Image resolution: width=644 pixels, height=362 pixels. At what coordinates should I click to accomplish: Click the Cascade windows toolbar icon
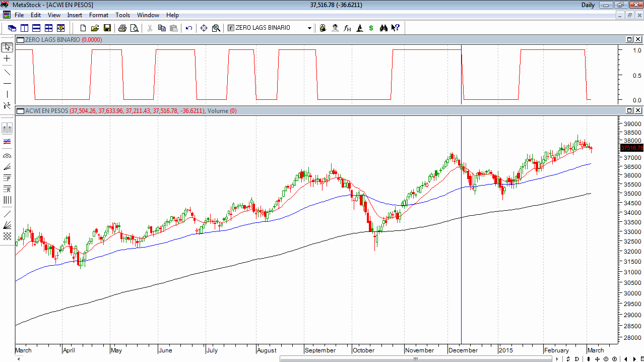point(12,28)
